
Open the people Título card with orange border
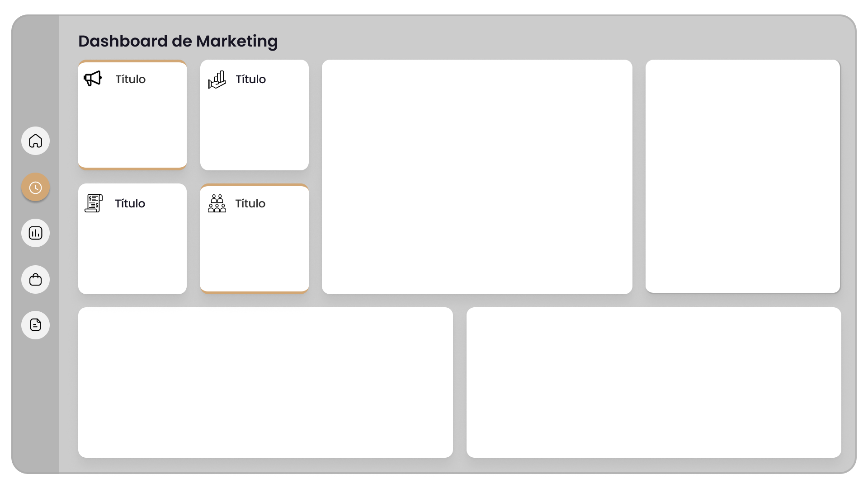click(254, 239)
